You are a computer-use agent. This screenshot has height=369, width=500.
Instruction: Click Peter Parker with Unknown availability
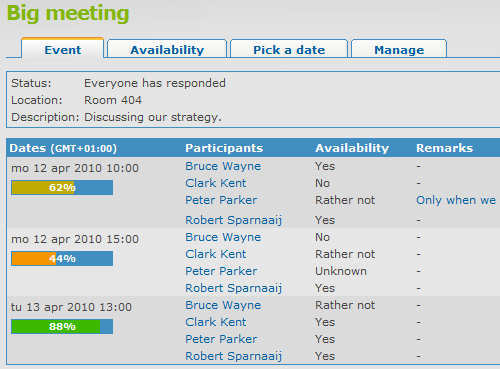coord(221,271)
